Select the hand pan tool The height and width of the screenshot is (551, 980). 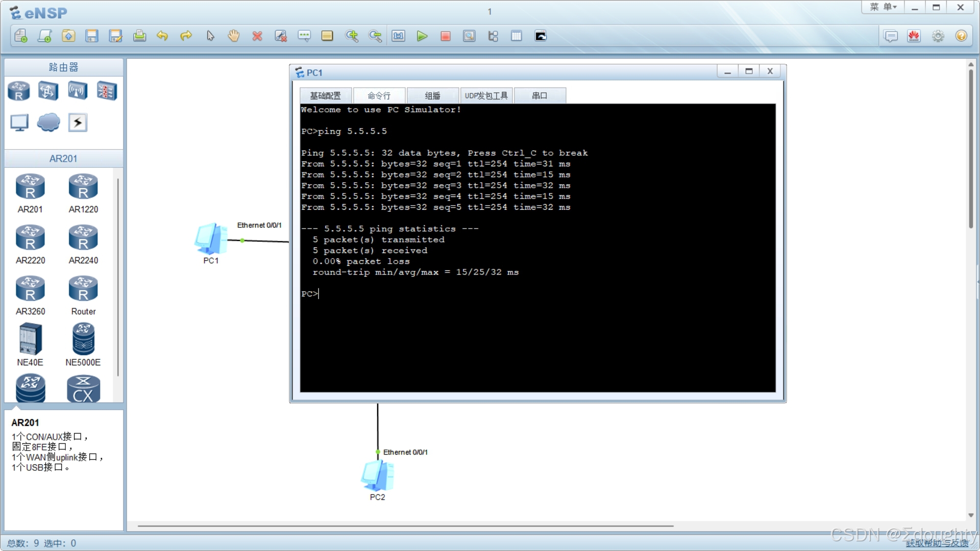pyautogui.click(x=234, y=36)
